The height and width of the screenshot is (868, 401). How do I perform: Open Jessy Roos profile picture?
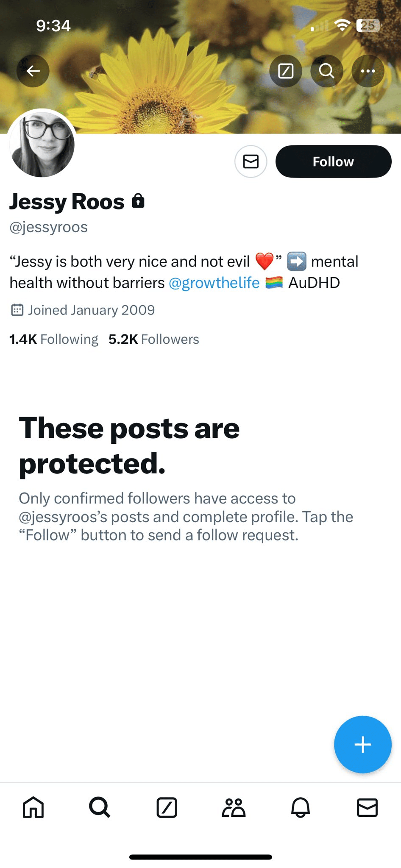click(42, 144)
